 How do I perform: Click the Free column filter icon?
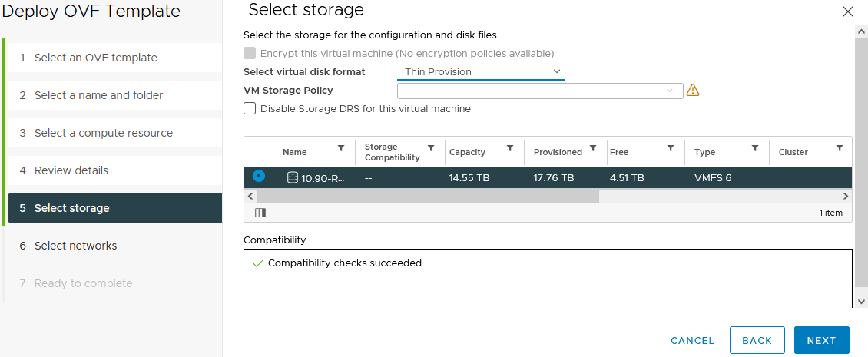[671, 148]
